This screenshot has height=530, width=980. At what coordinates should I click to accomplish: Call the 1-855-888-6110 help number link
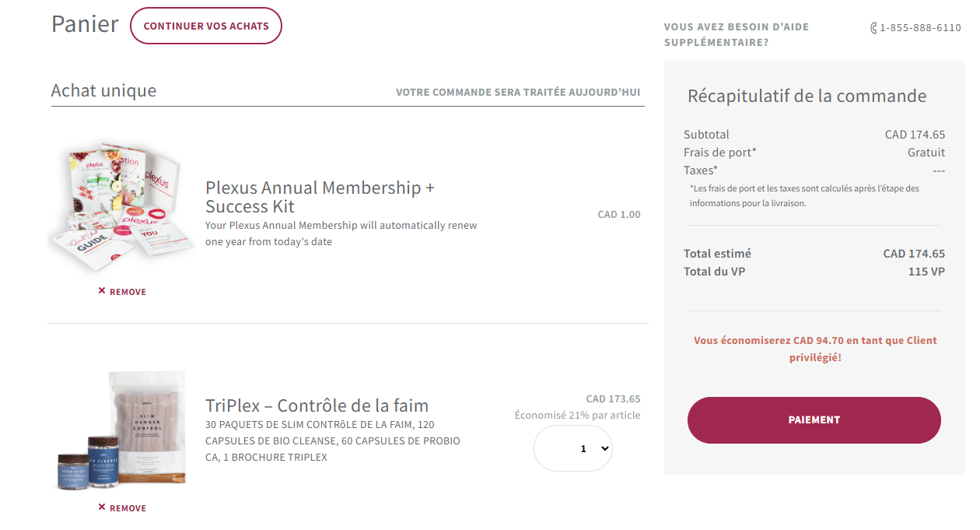[x=920, y=28]
